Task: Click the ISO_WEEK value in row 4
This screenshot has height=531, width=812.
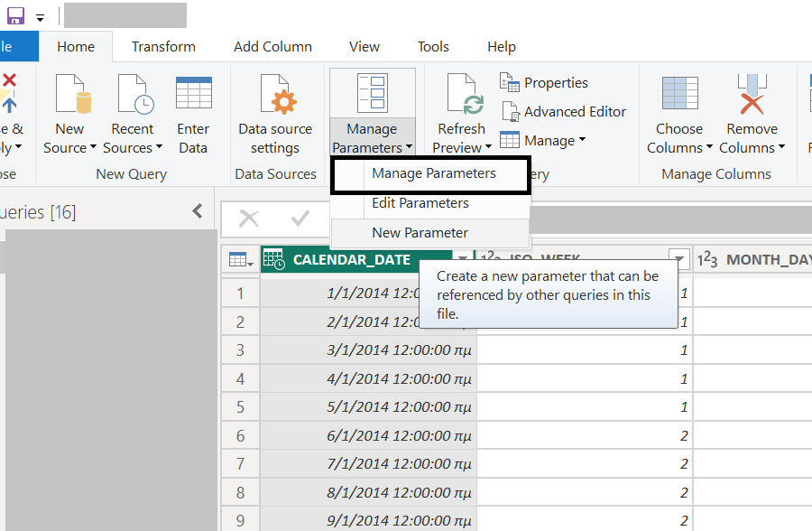Action: [x=586, y=378]
